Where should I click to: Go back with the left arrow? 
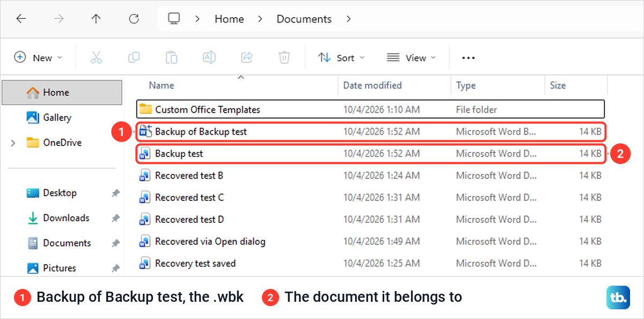(x=21, y=19)
